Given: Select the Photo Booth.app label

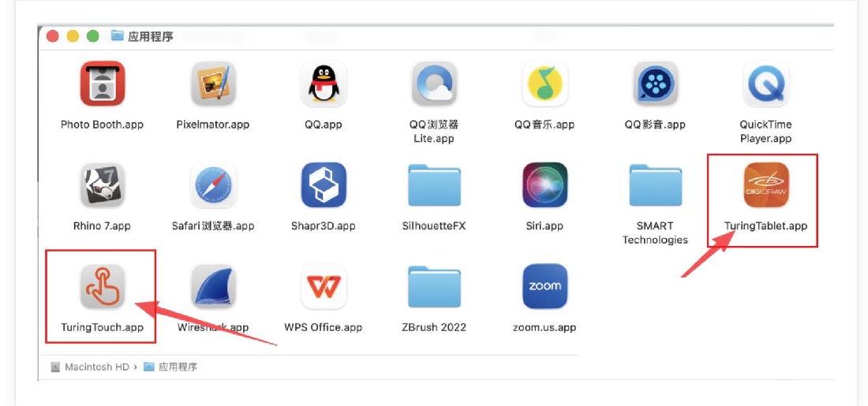Looking at the screenshot, I should point(103,125).
